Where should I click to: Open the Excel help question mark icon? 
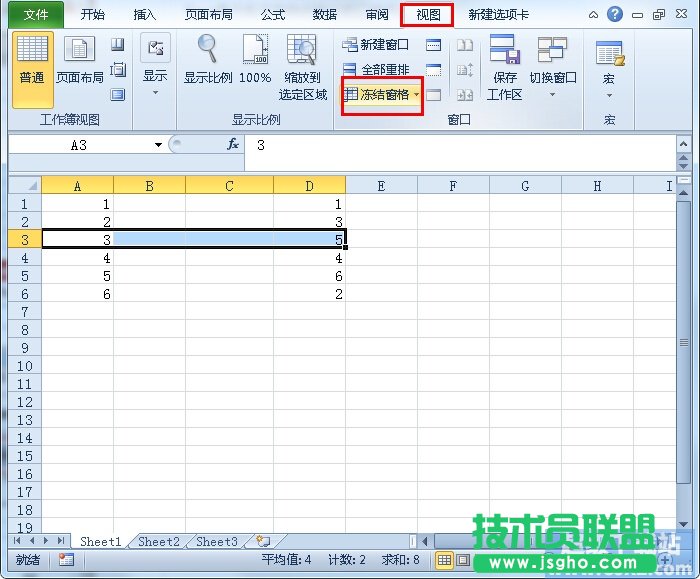[x=614, y=14]
